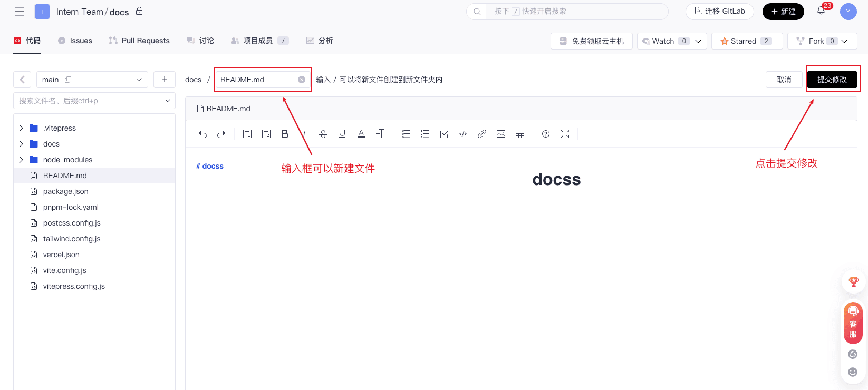Insert a table via the toolbar table icon
This screenshot has height=390, width=868.
[x=520, y=134]
